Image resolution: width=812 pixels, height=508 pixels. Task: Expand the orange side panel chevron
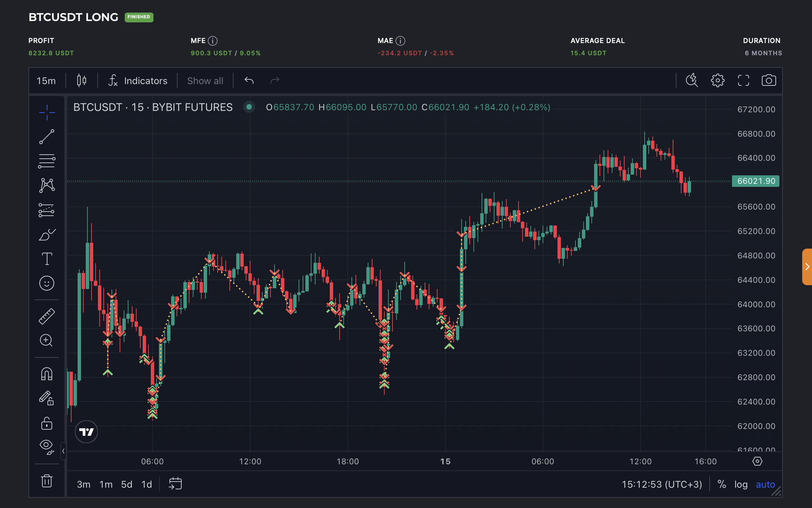pos(807,267)
